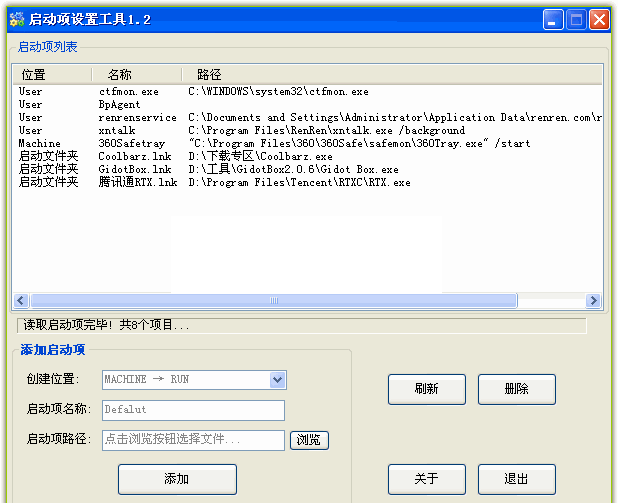Image resolution: width=618 pixels, height=503 pixels.
Task: Click the 启动项路径 path field
Action: (x=193, y=440)
